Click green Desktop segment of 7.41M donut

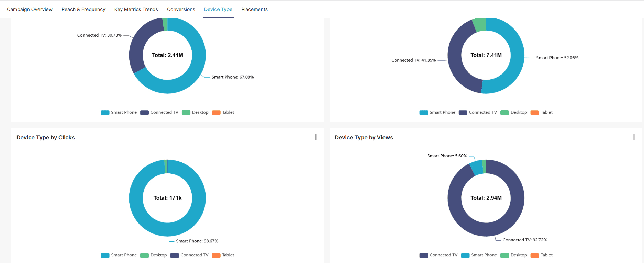[480, 24]
